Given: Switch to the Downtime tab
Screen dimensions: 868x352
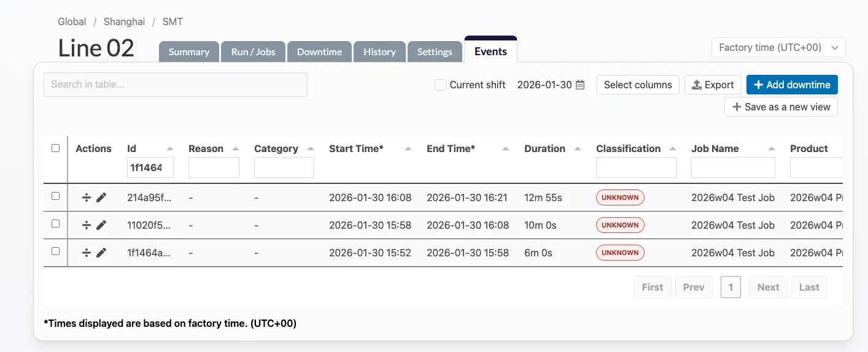Looking at the screenshot, I should [319, 52].
